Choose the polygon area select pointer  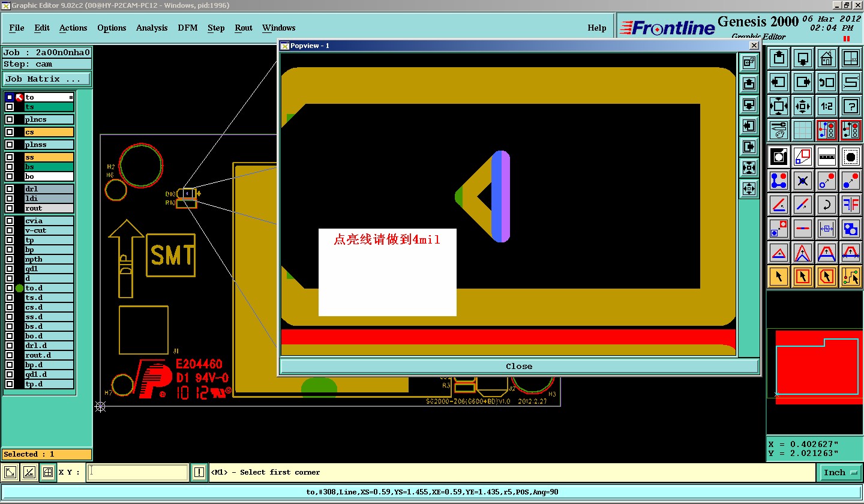(827, 277)
